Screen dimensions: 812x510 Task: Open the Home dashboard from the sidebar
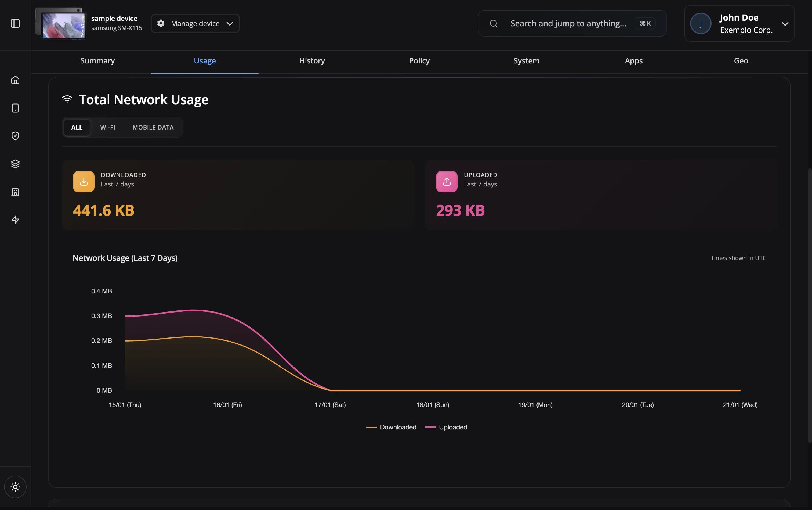click(x=15, y=80)
